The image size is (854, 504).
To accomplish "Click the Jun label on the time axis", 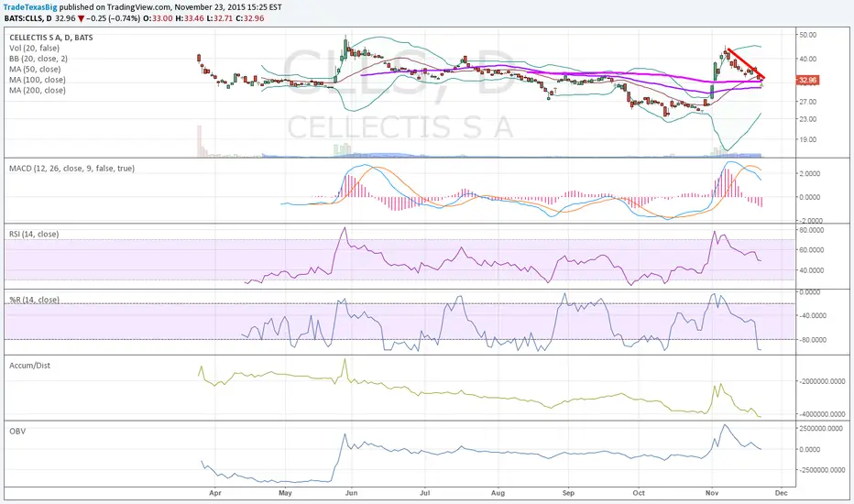I will point(351,493).
